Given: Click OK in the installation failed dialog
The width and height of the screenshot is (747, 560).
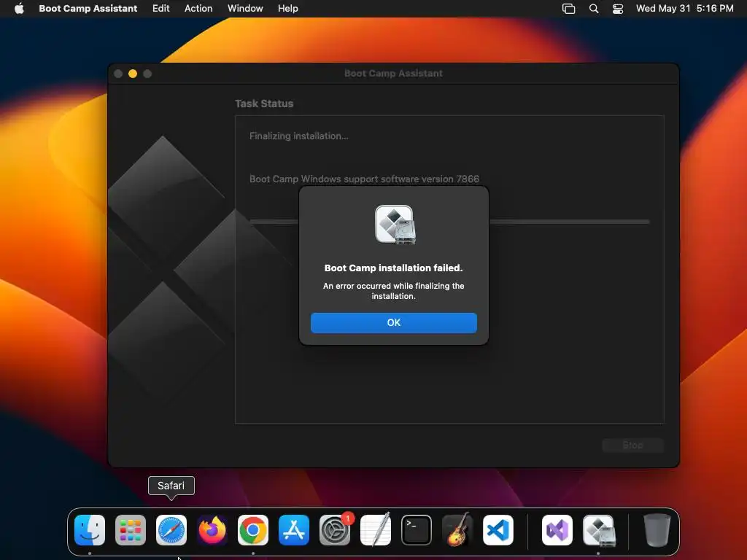Looking at the screenshot, I should (x=393, y=322).
